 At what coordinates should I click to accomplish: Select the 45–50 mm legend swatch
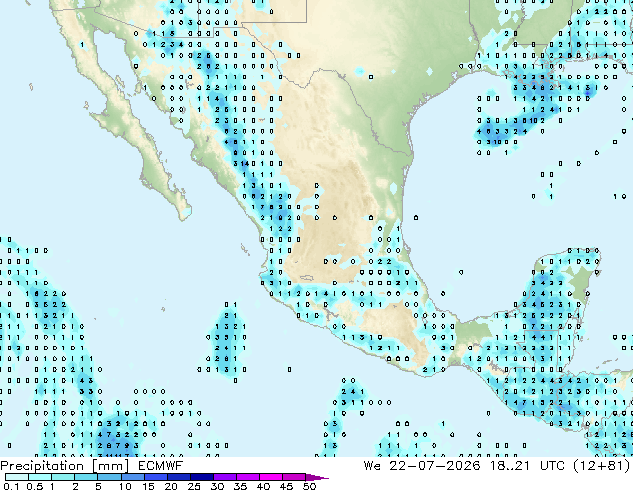tap(294, 477)
